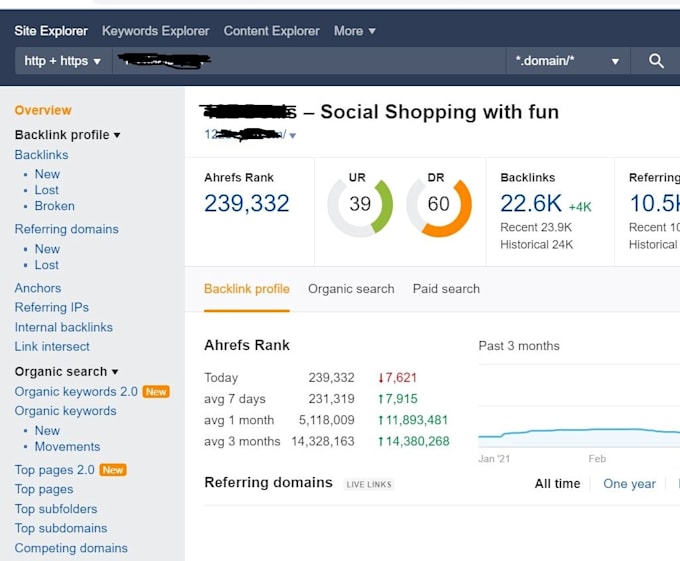Click the arrow beside the redacted URL
Screen dimensions: 680x561
[x=292, y=136]
